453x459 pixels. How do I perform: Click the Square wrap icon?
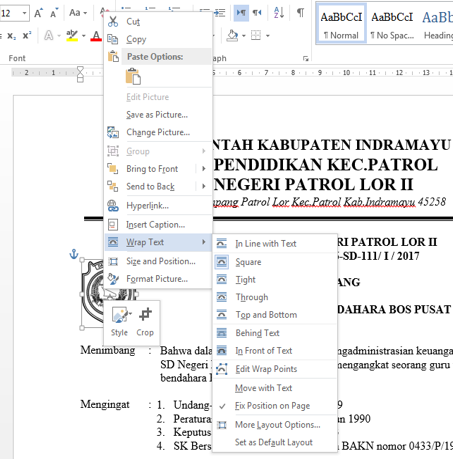pyautogui.click(x=222, y=262)
